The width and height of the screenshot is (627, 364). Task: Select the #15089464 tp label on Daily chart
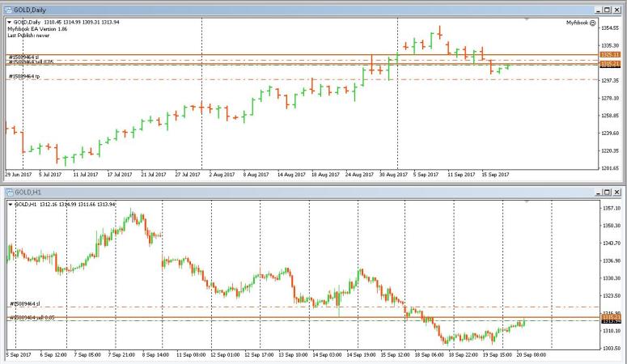[x=23, y=77]
